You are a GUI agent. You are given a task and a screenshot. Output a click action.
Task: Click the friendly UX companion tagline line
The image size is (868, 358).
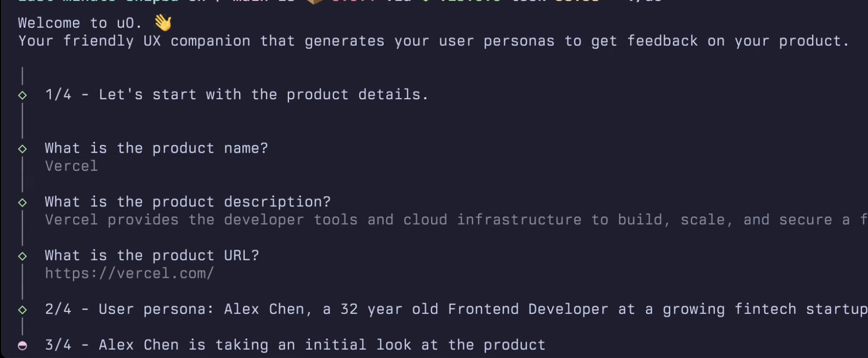click(x=434, y=41)
